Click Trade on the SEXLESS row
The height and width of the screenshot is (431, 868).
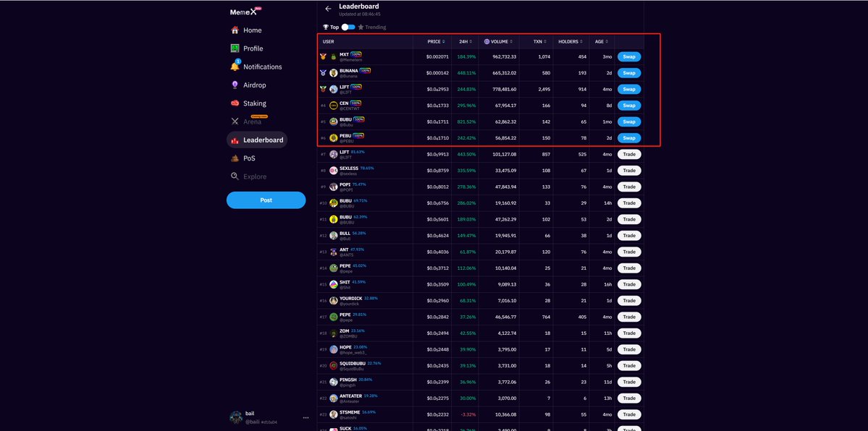[x=629, y=171]
